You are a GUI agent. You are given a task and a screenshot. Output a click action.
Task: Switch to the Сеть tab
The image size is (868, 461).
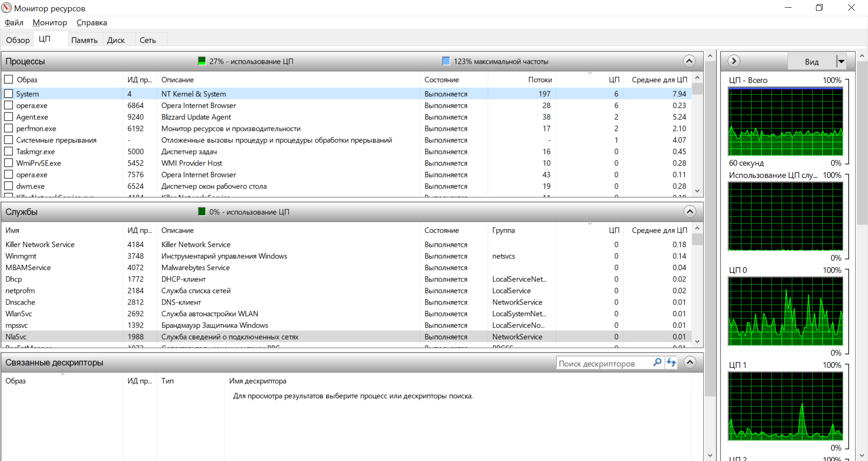(x=148, y=40)
